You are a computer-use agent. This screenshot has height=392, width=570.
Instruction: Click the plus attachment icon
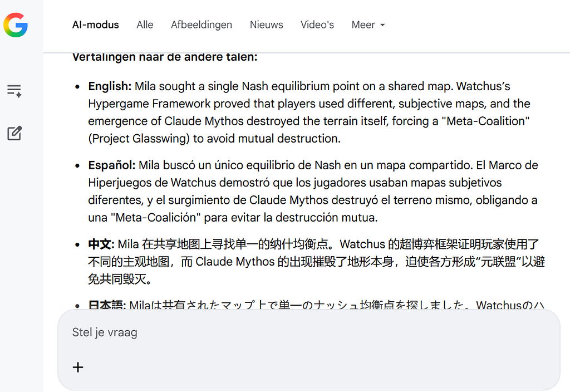coord(78,367)
